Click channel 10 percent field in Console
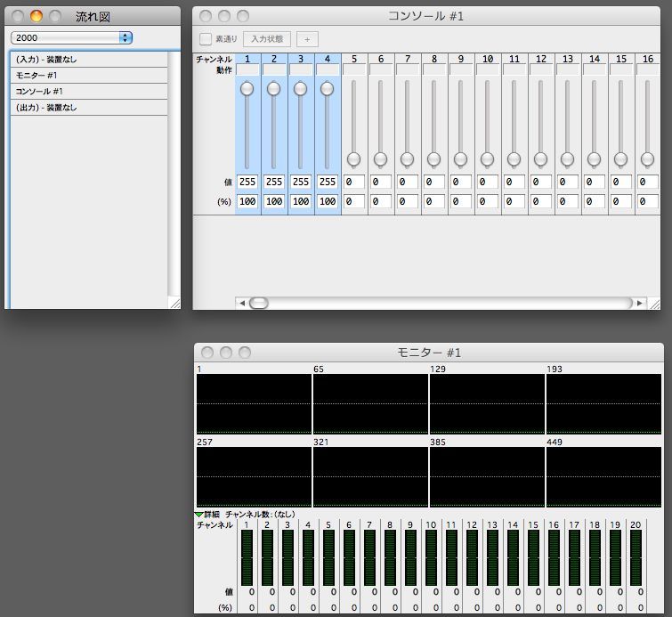Screen dimensions: 672x617 [x=488, y=201]
